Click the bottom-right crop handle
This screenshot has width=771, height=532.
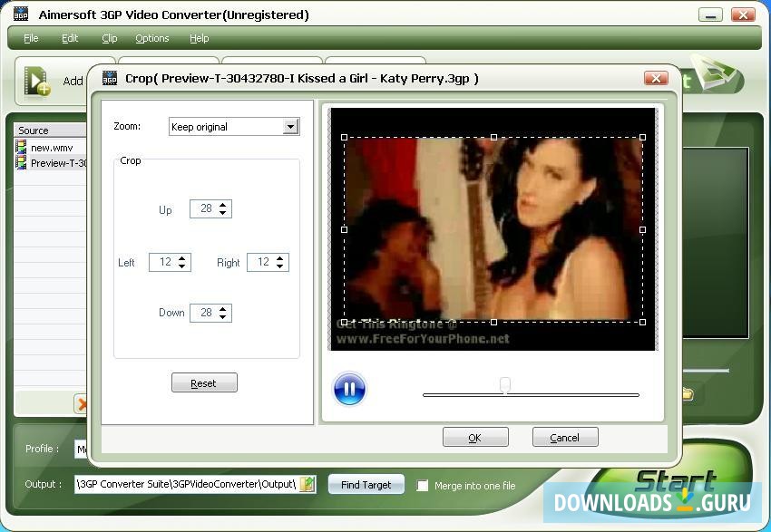643,323
